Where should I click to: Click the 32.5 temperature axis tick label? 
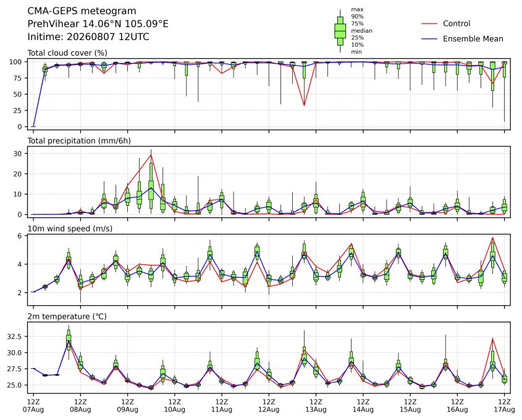(x=14, y=337)
